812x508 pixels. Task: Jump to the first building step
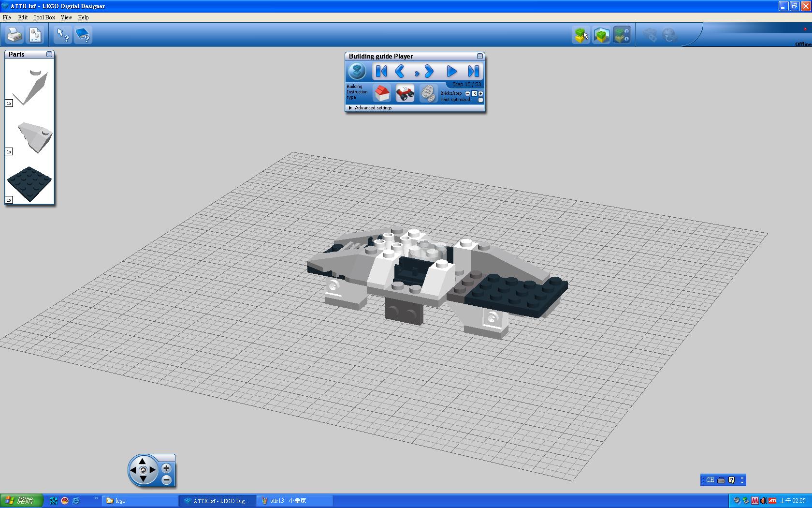[x=381, y=72]
